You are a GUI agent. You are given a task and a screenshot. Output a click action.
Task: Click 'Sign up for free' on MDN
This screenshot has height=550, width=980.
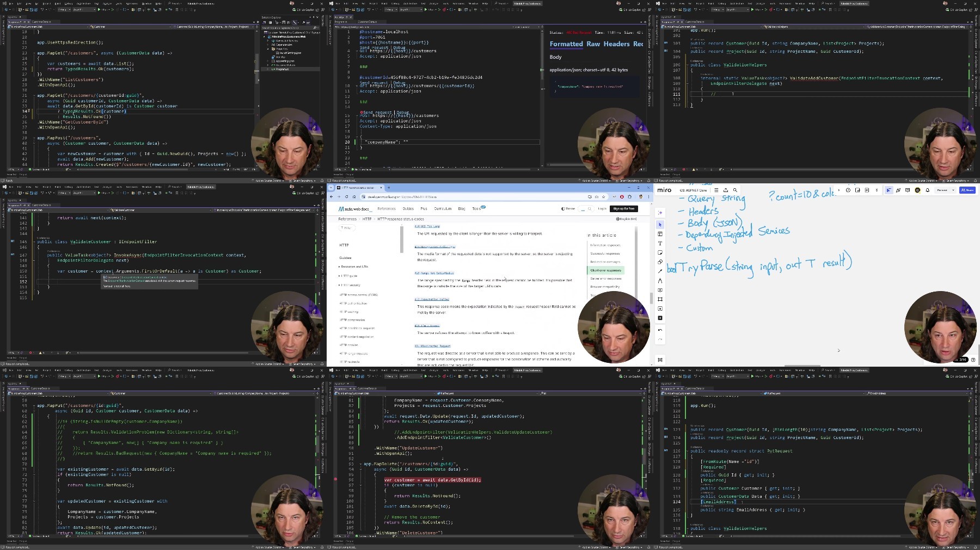(x=624, y=209)
